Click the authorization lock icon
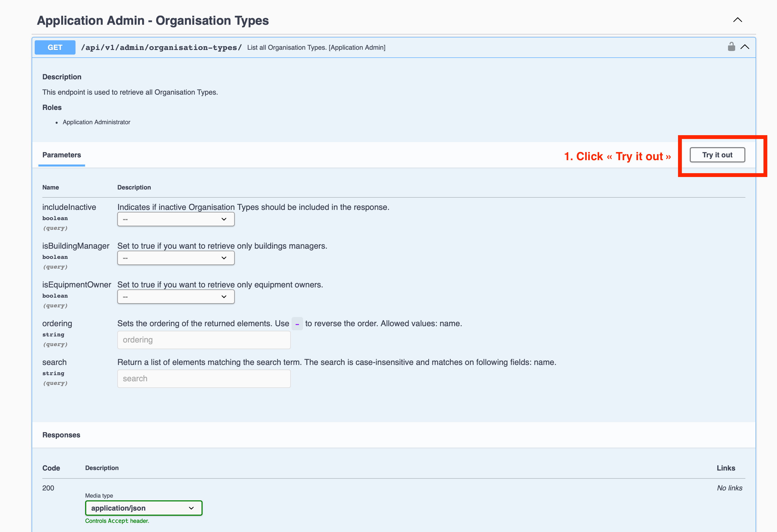The height and width of the screenshot is (532, 777). tap(731, 47)
